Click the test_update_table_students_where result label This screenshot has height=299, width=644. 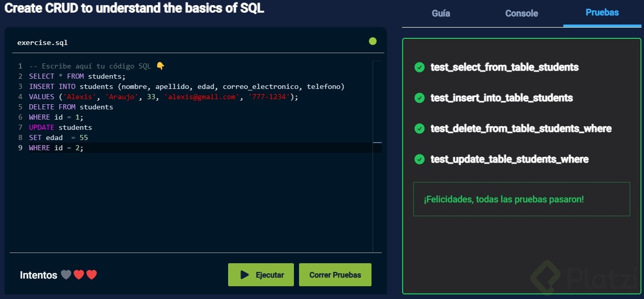pyautogui.click(x=509, y=159)
